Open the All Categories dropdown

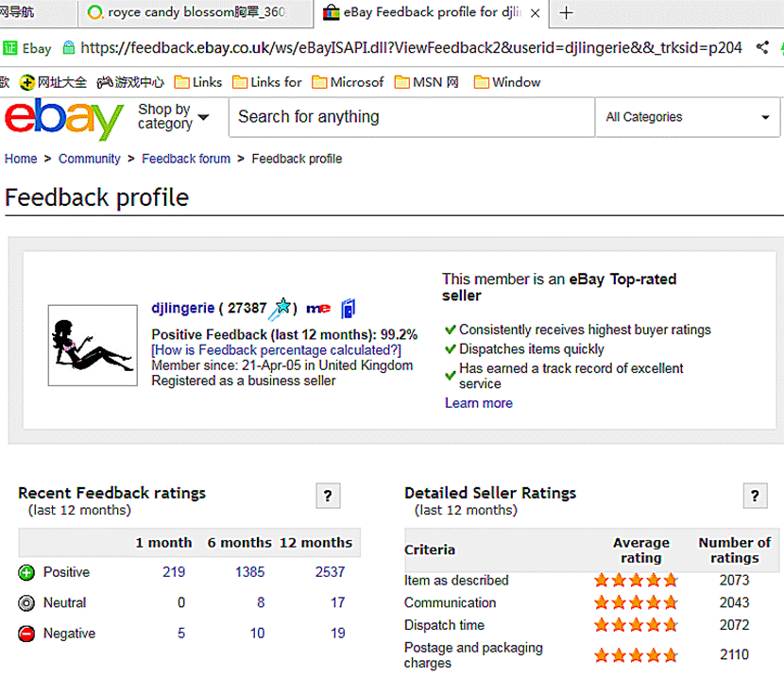tap(688, 117)
